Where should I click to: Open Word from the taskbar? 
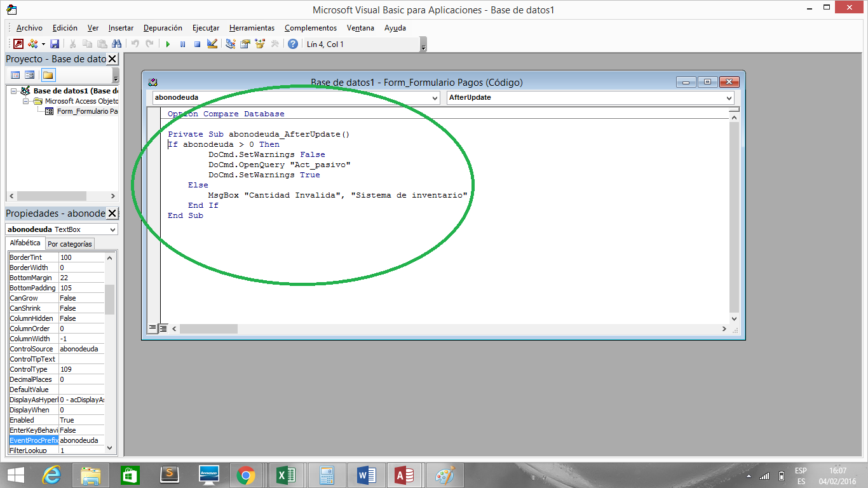(x=365, y=475)
